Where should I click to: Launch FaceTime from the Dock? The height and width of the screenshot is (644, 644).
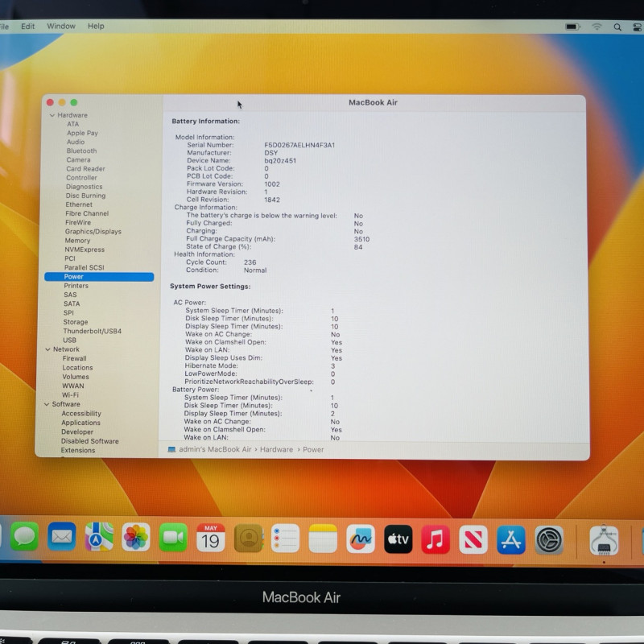[173, 537]
